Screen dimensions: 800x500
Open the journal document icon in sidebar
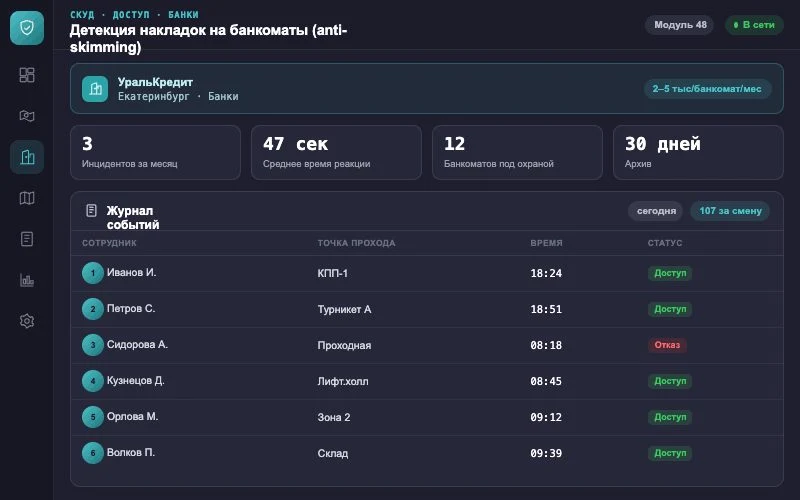tap(27, 239)
